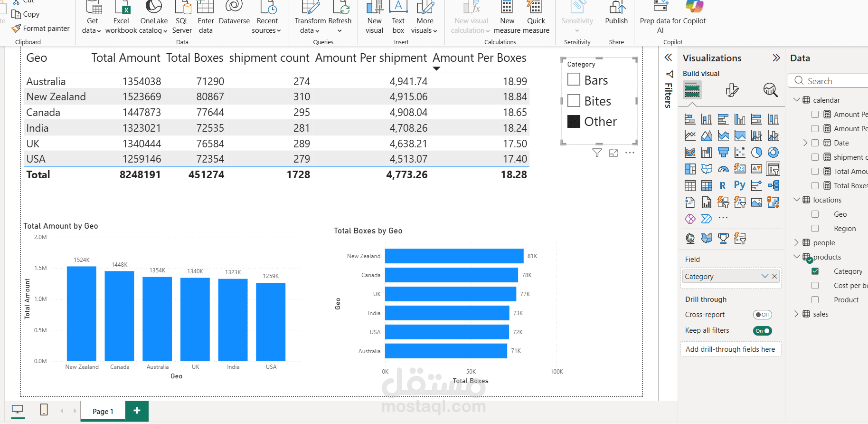Image resolution: width=868 pixels, height=424 pixels.
Task: Pick the Line chart visualization
Action: (x=690, y=136)
